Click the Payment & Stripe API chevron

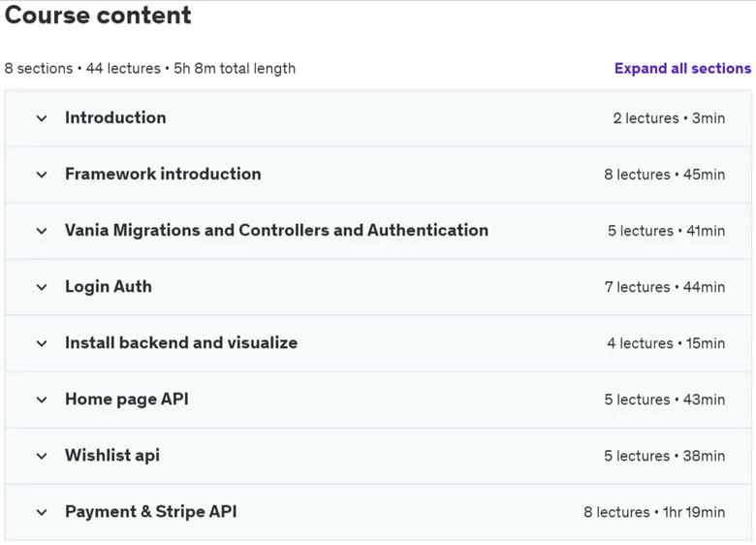point(42,512)
